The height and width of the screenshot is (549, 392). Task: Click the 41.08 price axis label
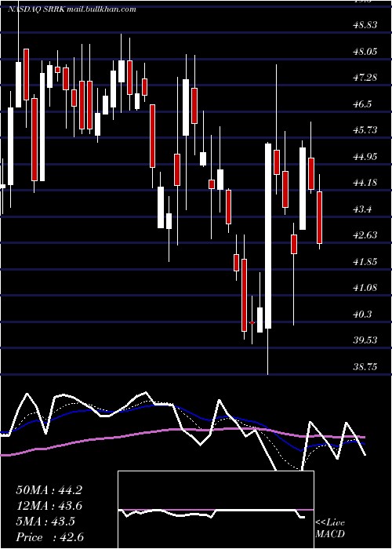point(365,288)
